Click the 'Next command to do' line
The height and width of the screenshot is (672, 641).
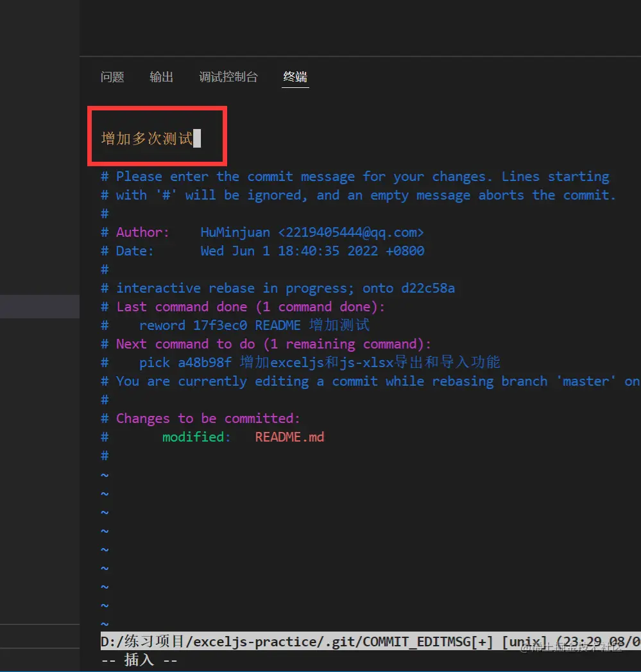click(266, 344)
